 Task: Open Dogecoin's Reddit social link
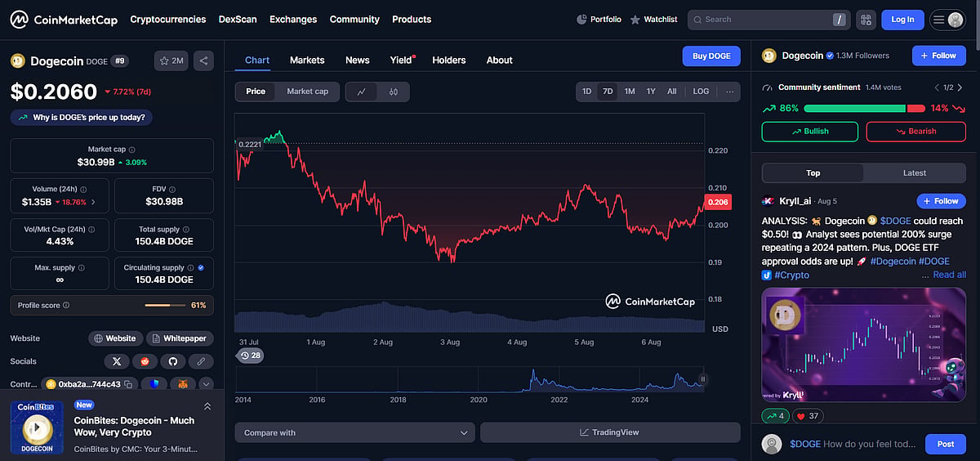click(145, 361)
